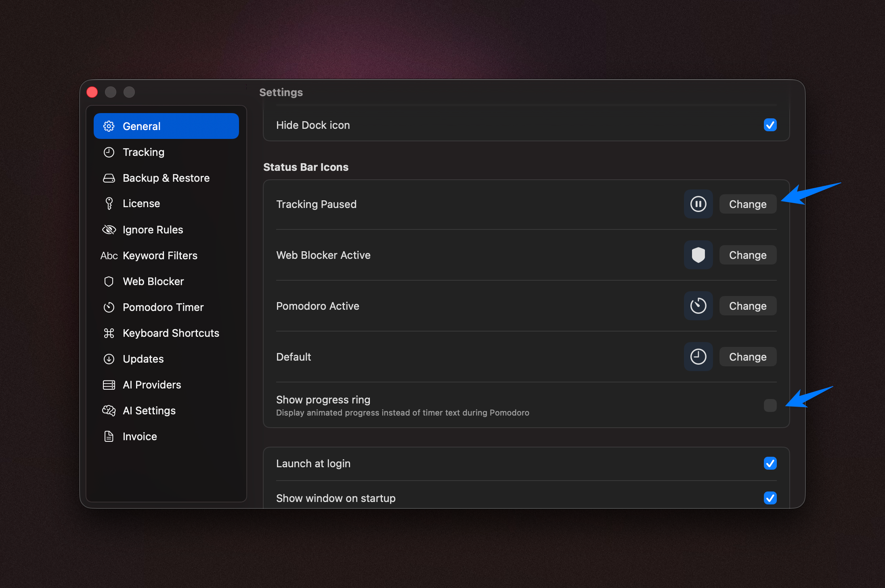Click the Default clock icon preview
The image size is (885, 588).
698,357
